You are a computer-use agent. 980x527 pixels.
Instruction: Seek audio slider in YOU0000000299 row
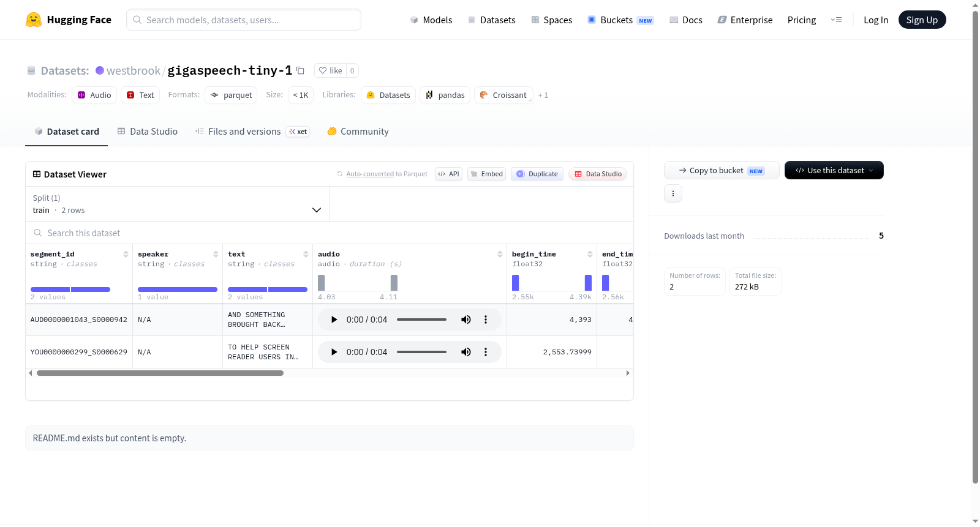click(421, 352)
